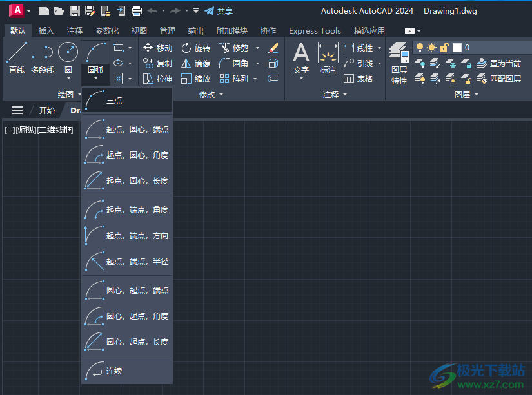Expand the Layers (图层) panel
The image size is (532, 395).
point(466,94)
